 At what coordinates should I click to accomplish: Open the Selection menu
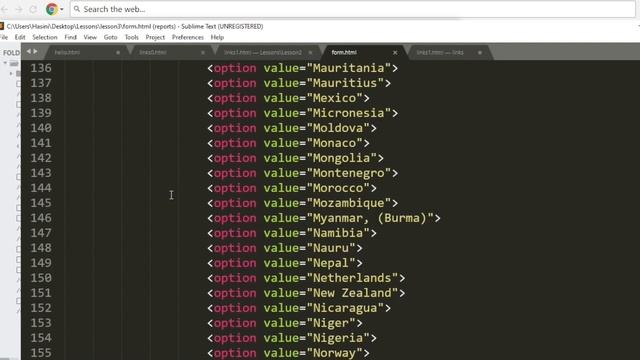click(45, 37)
